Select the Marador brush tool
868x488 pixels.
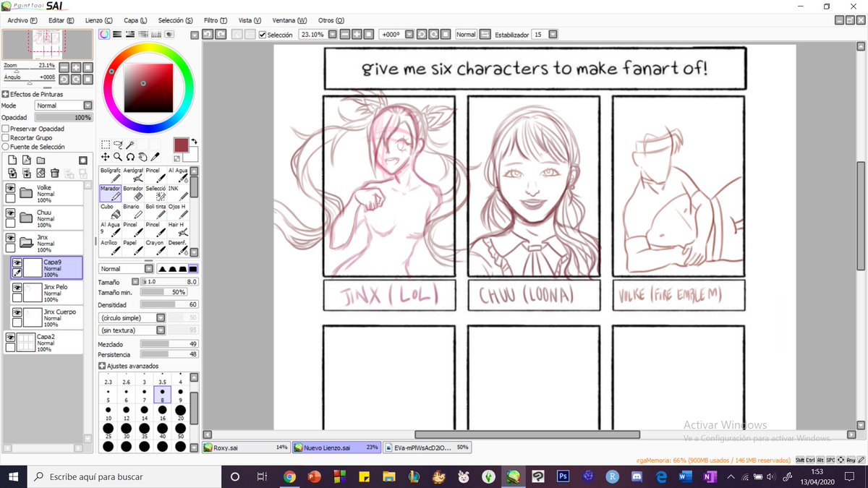click(110, 193)
